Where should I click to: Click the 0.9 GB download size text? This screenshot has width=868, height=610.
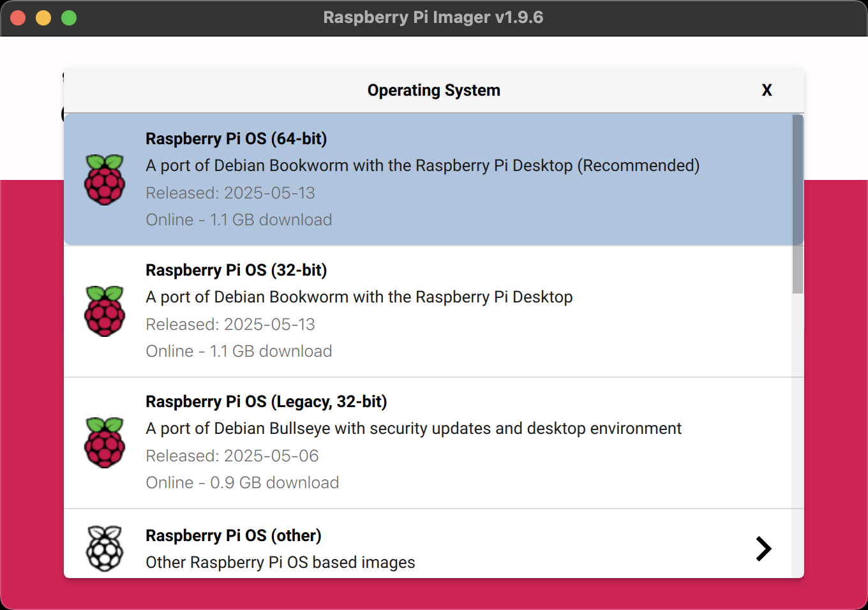[x=274, y=483]
